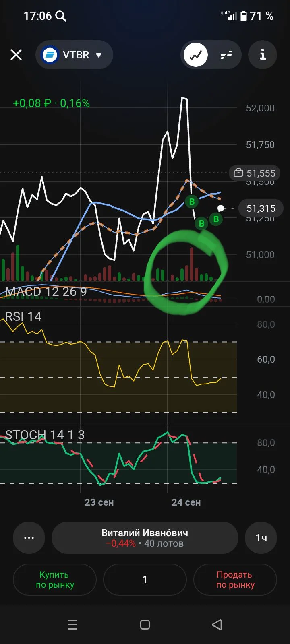The width and height of the screenshot is (290, 644).
Task: Open the MACD 12 26 9 indicator settings
Action: [46, 291]
